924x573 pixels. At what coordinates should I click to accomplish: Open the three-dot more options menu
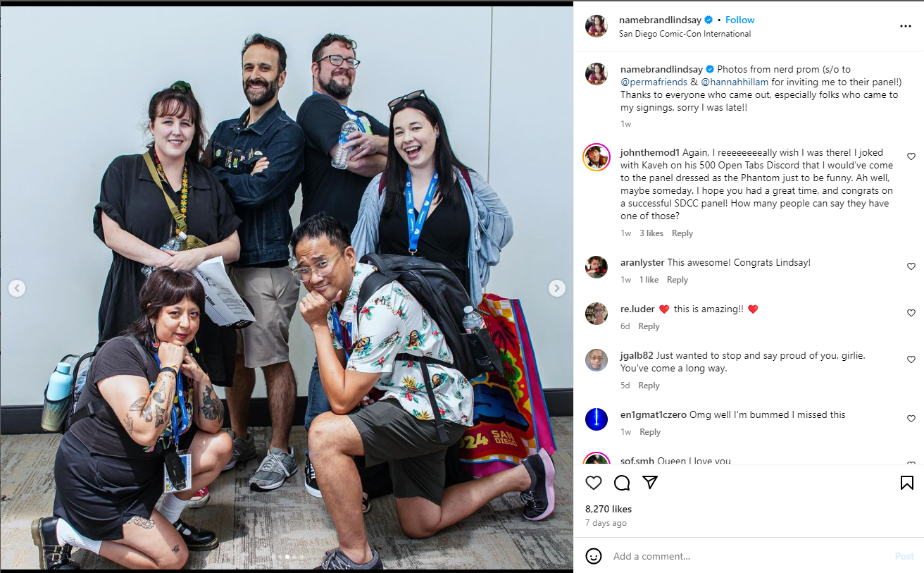[906, 26]
